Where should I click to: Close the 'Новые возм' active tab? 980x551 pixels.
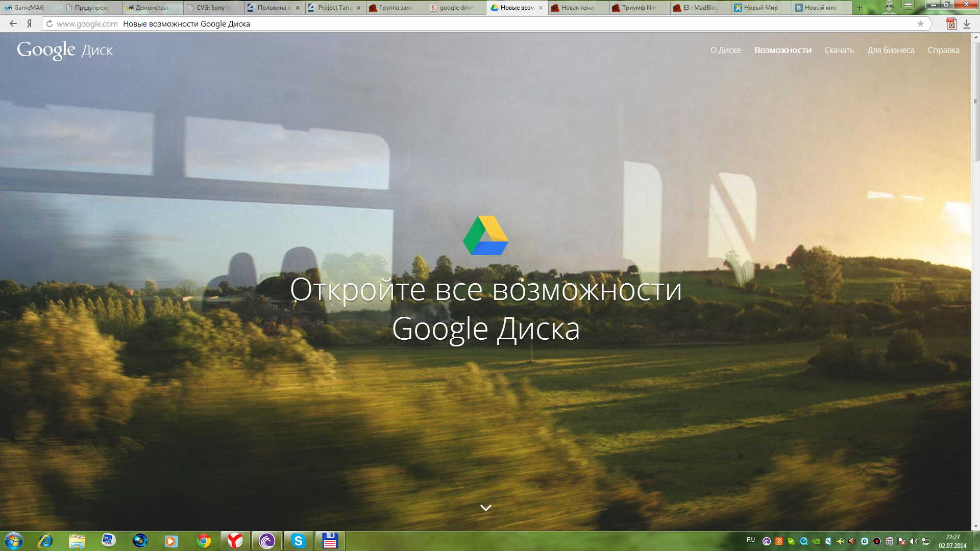coord(541,8)
